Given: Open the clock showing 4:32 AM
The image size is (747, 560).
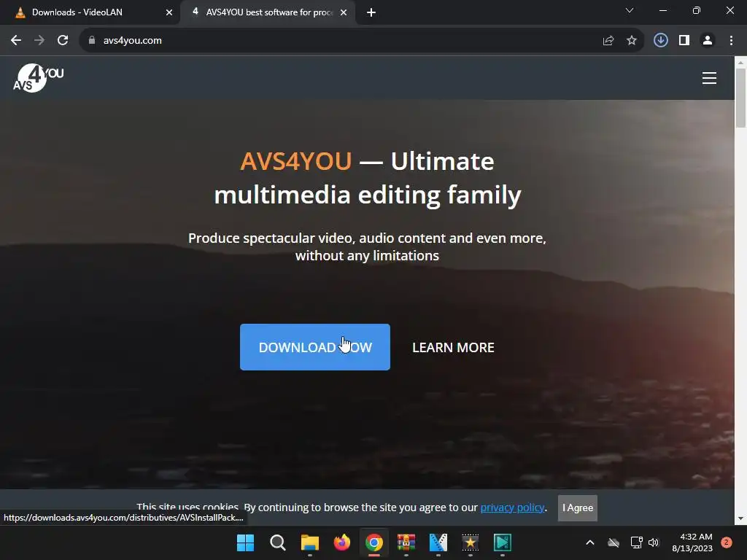Looking at the screenshot, I should point(692,542).
